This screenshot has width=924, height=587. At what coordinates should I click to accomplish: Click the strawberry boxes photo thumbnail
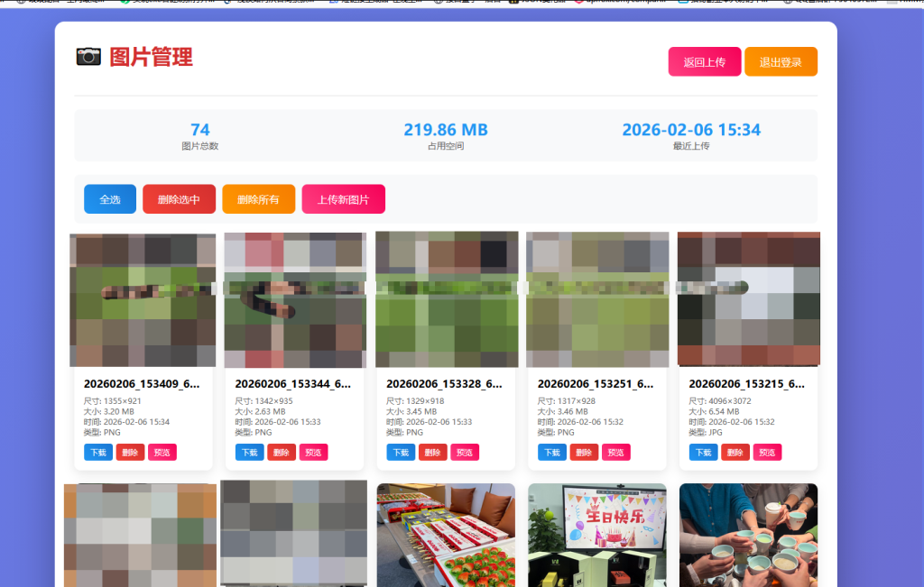[x=446, y=534]
